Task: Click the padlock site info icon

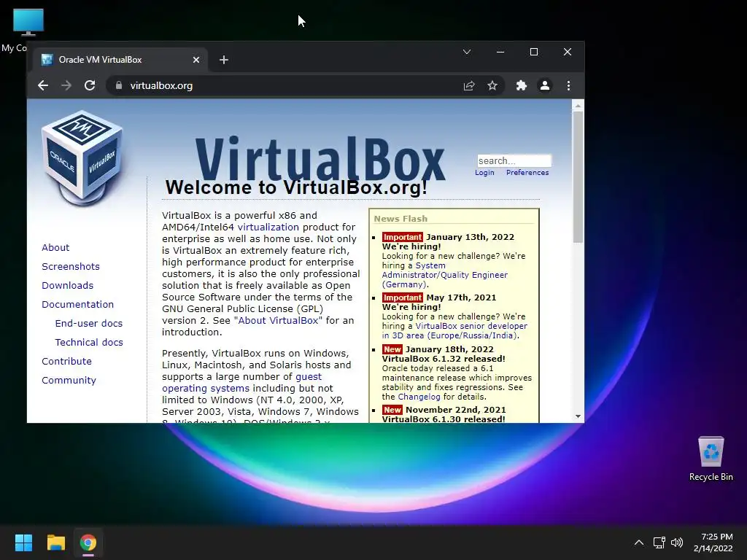Action: (x=119, y=86)
